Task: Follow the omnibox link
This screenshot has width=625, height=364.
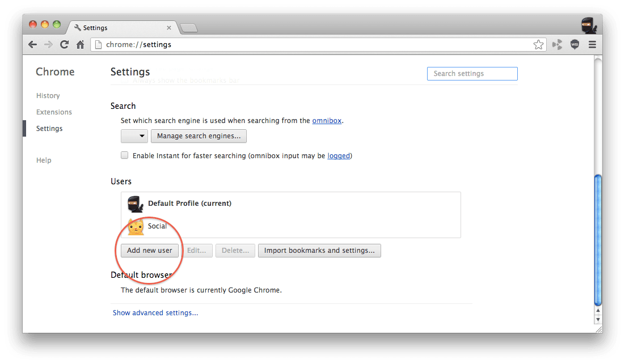Action: pos(327,120)
